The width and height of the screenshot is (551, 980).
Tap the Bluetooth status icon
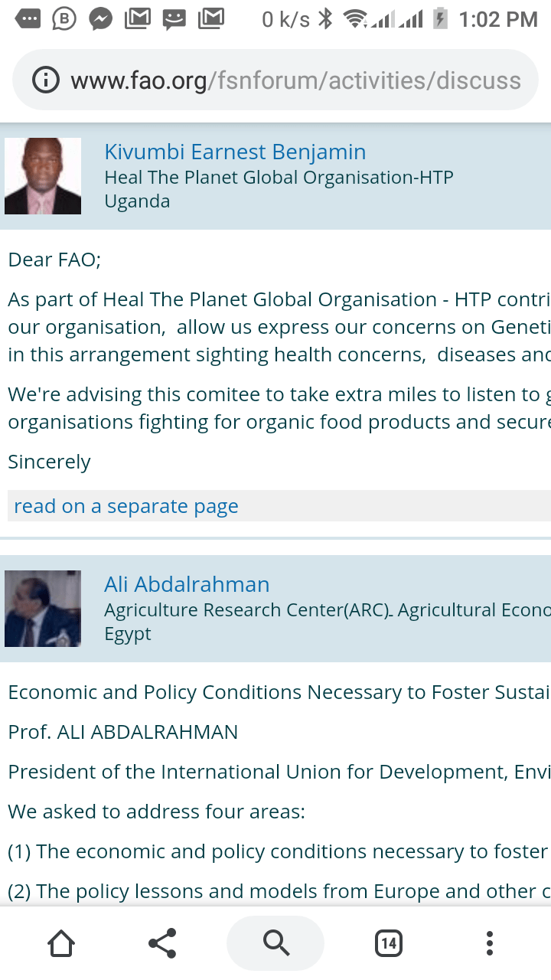pos(325,19)
